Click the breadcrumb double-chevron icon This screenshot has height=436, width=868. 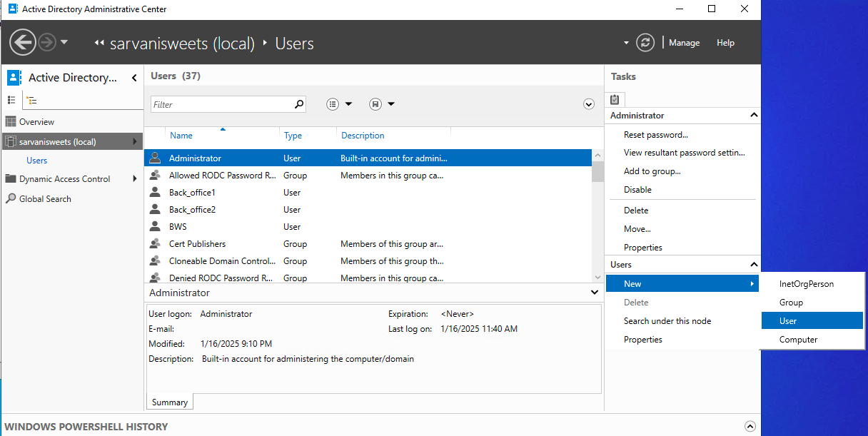[99, 43]
